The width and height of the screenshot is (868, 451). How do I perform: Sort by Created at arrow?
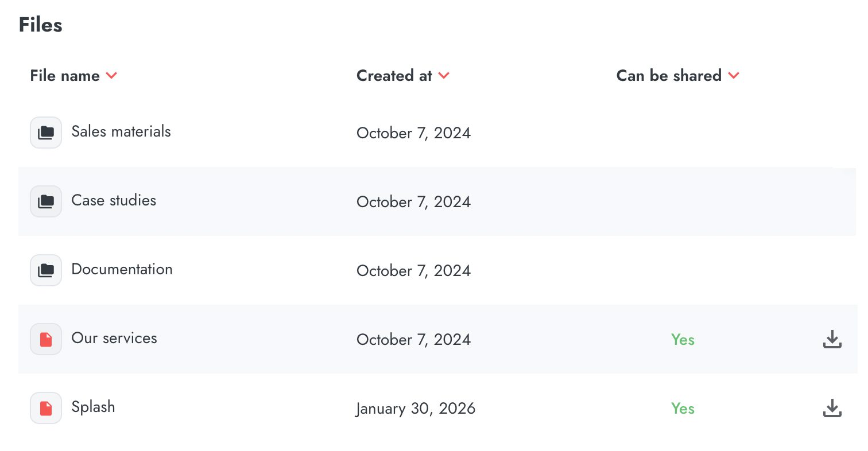444,76
